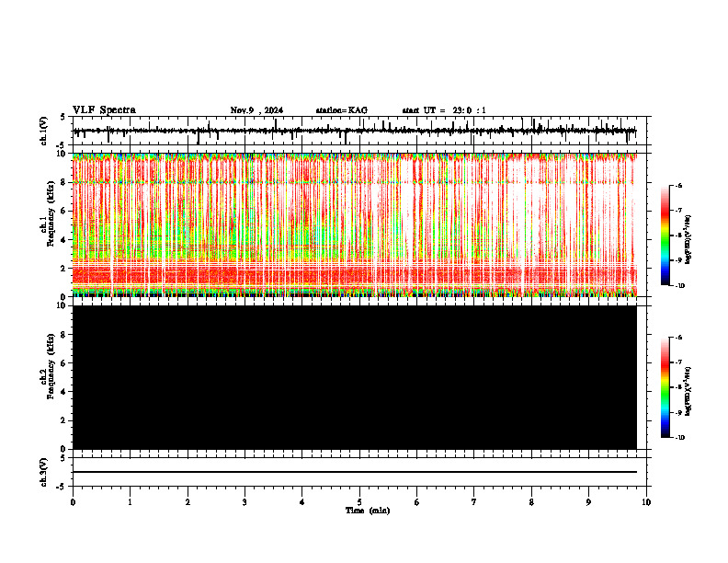Select the "start UT = 23:0 :1" text

(x=444, y=110)
